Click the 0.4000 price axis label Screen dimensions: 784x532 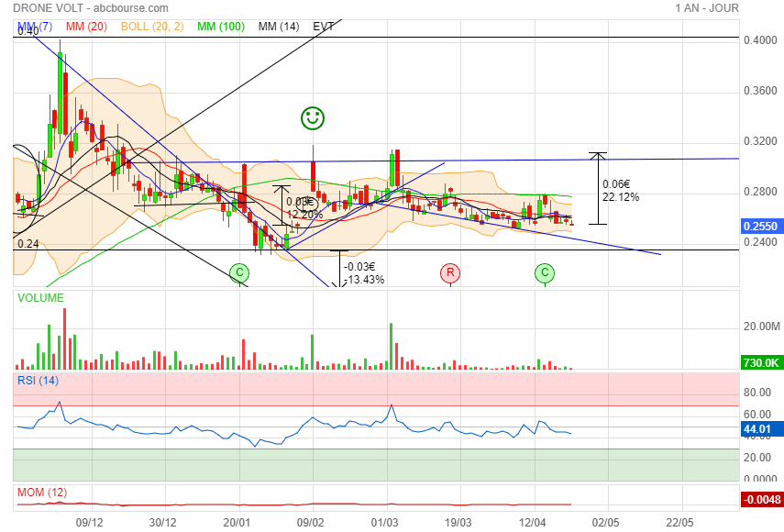pyautogui.click(x=760, y=40)
